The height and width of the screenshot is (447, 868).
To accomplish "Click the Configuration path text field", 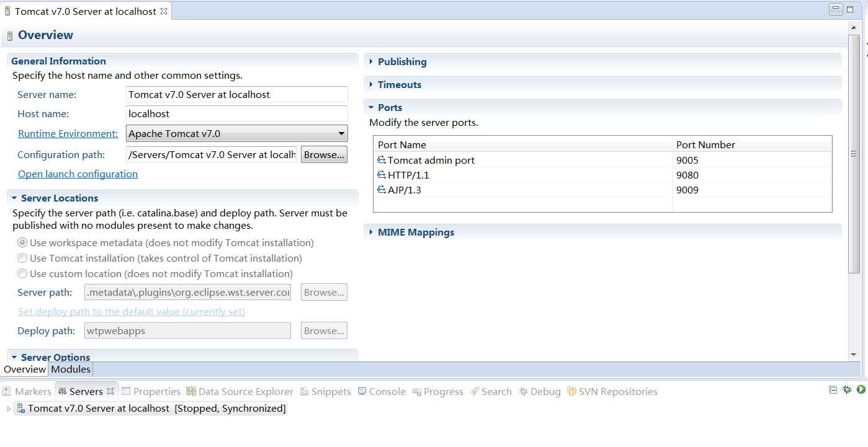I will coord(212,154).
